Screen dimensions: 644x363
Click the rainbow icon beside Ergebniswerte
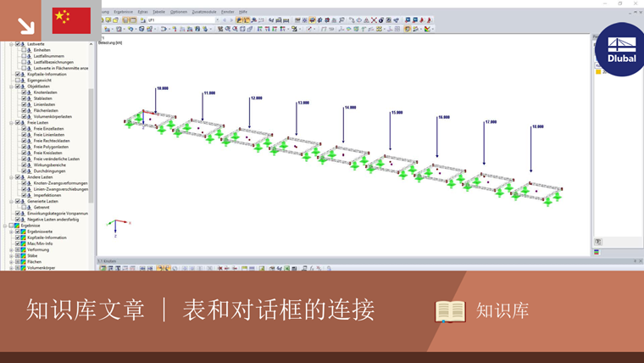[24, 232]
